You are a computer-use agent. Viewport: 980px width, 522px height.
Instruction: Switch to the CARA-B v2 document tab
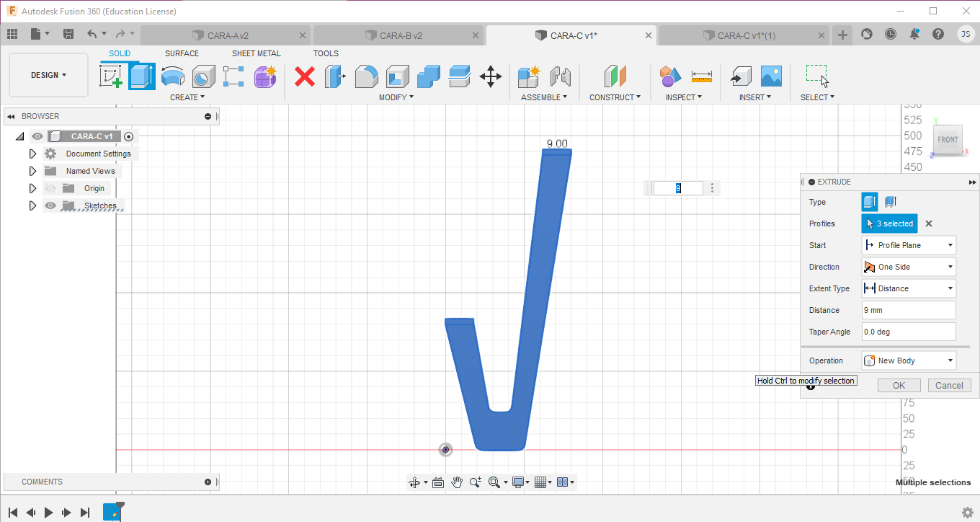tap(399, 35)
